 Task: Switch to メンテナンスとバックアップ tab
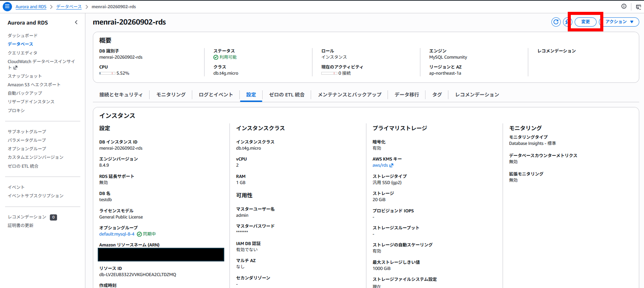coord(350,95)
